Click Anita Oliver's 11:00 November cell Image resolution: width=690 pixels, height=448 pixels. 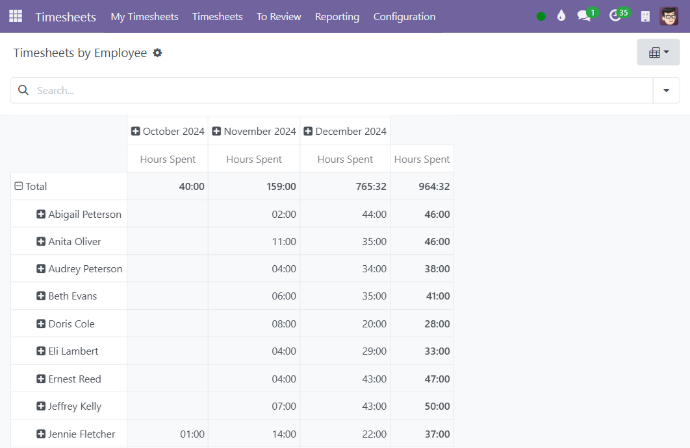254,241
